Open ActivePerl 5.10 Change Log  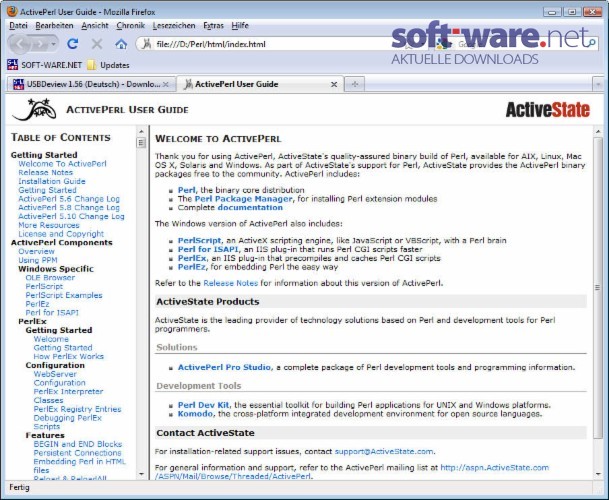[71, 216]
